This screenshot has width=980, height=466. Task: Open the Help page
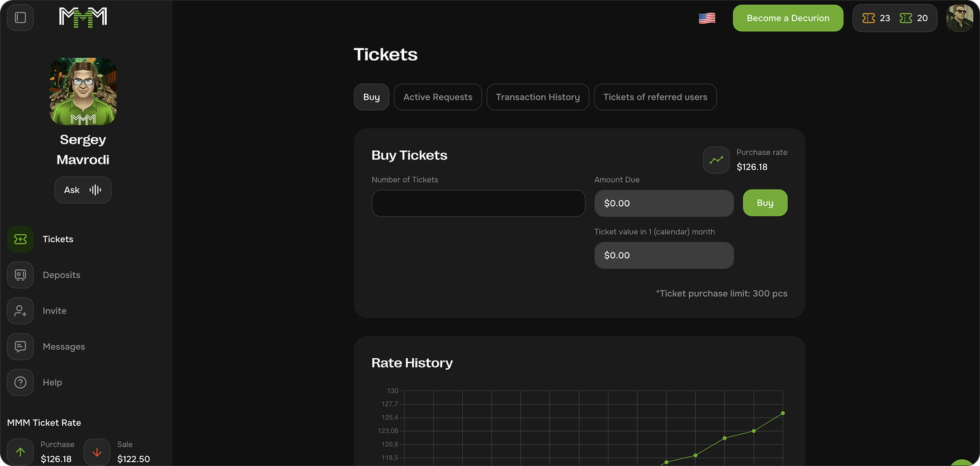point(52,383)
